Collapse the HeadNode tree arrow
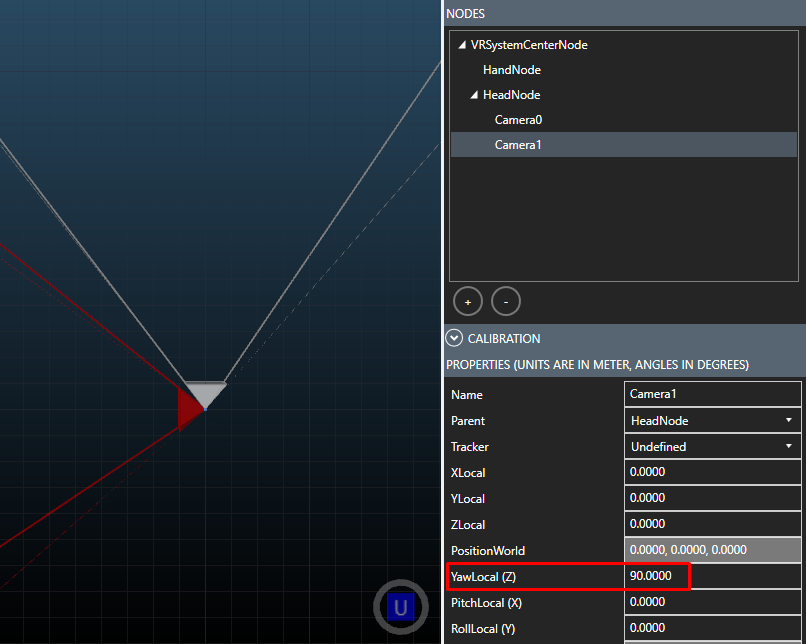 474,95
